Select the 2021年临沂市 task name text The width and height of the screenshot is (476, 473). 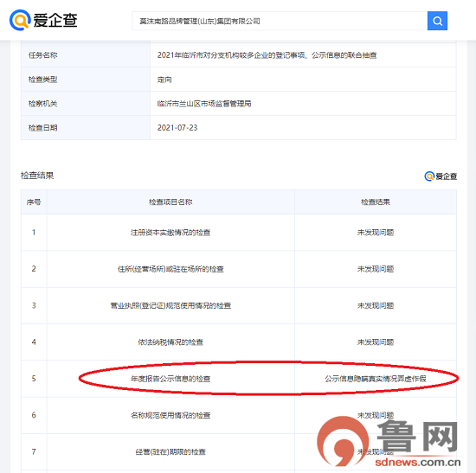267,55
